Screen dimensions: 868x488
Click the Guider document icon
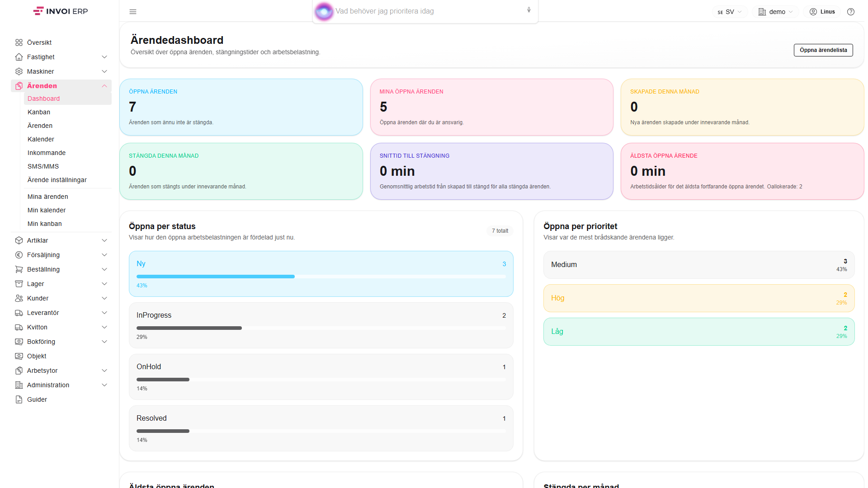point(19,399)
